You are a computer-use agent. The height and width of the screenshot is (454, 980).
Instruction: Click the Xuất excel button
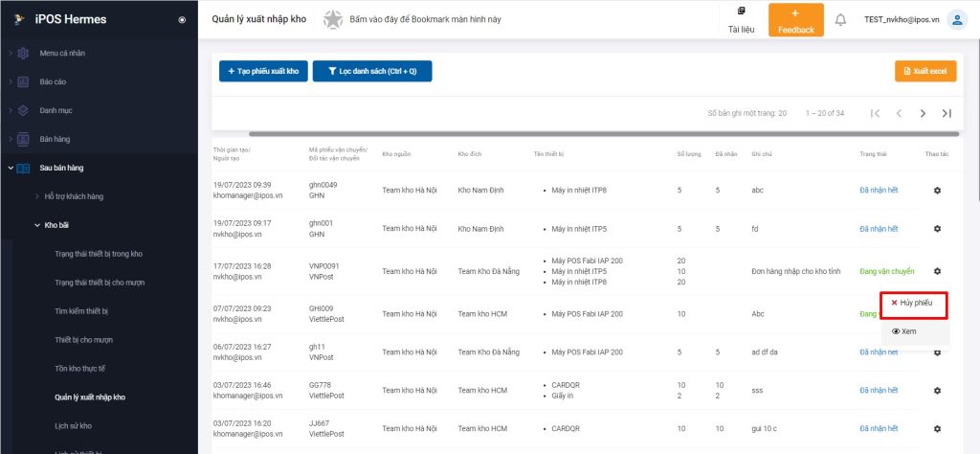coord(924,71)
